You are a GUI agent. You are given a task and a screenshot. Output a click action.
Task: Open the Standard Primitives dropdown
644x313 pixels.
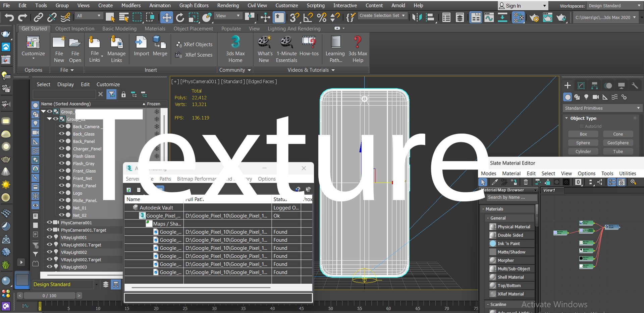pos(602,108)
